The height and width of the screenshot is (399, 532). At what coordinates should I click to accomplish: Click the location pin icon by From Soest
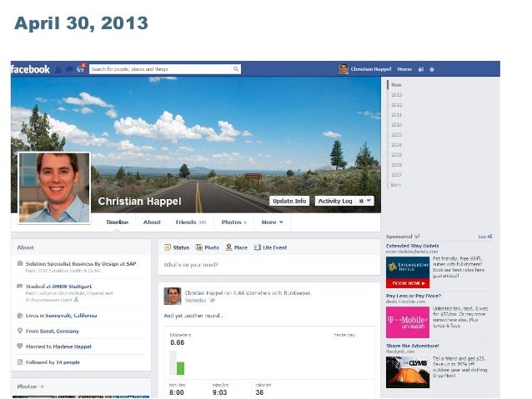[20, 331]
